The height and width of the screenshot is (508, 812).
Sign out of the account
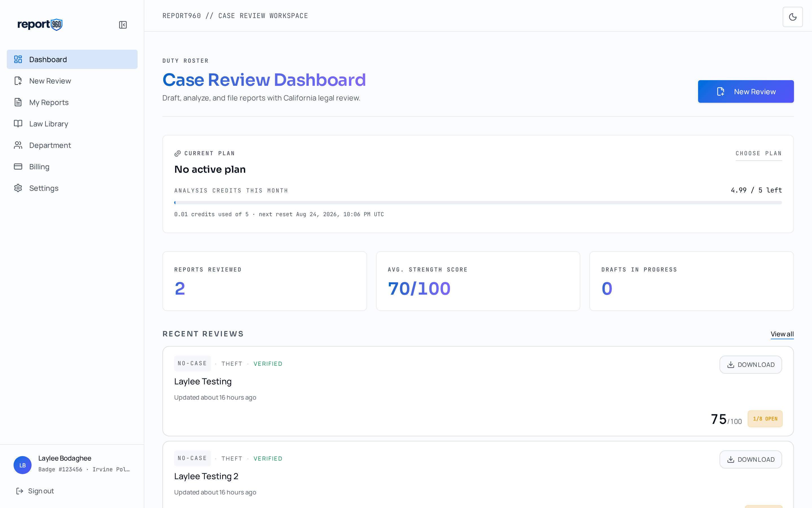click(35, 491)
